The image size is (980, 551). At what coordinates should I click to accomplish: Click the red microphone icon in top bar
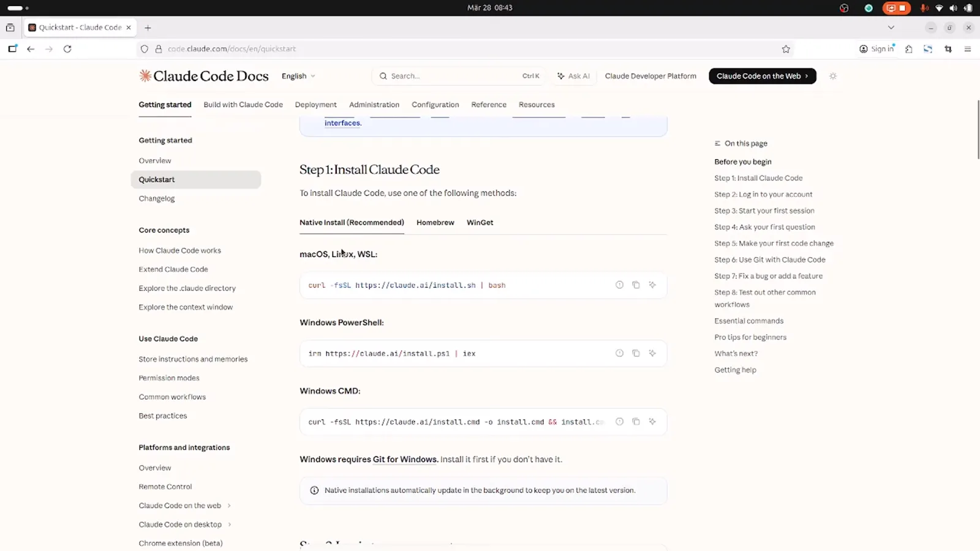point(924,8)
